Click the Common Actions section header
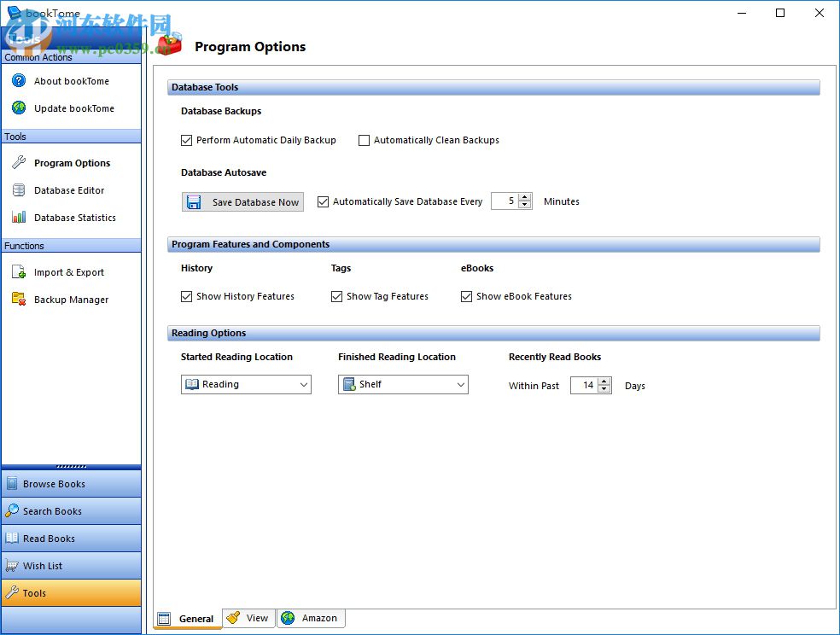840x635 pixels. [x=71, y=56]
